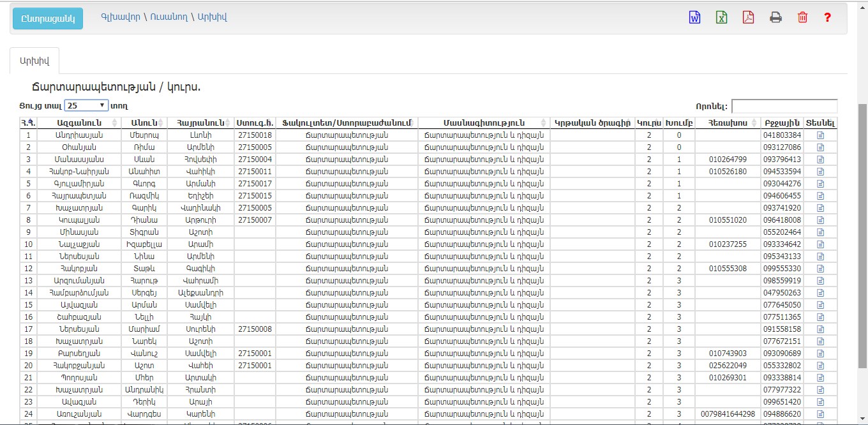Open help via red question mark
Image resolution: width=868 pixels, height=425 pixels.
pos(828,18)
